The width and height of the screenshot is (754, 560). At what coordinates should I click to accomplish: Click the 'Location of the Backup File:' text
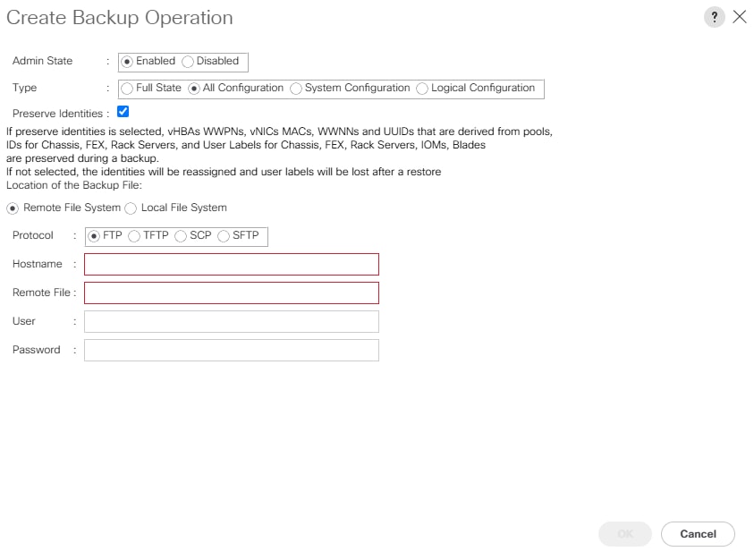(74, 185)
